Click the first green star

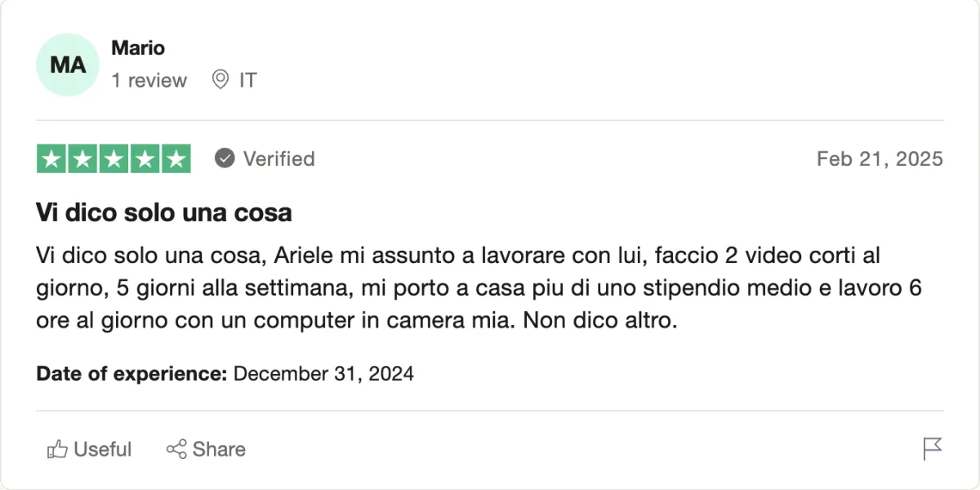coord(51,158)
